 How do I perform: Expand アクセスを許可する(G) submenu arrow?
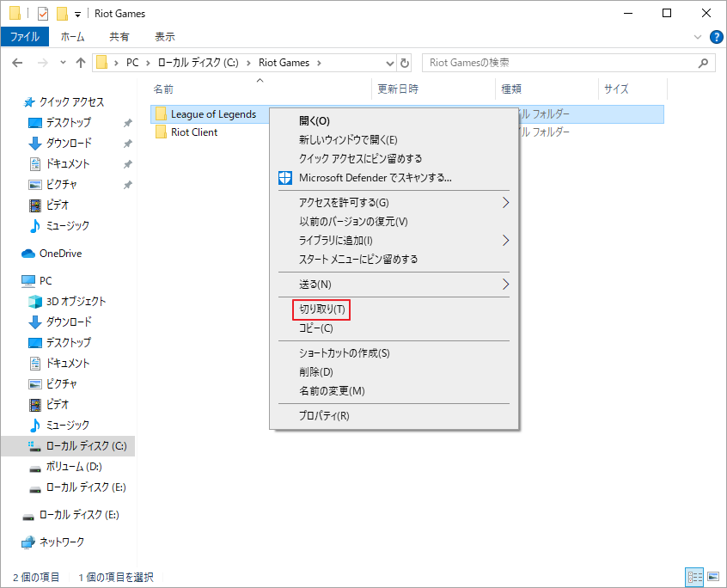pyautogui.click(x=505, y=203)
